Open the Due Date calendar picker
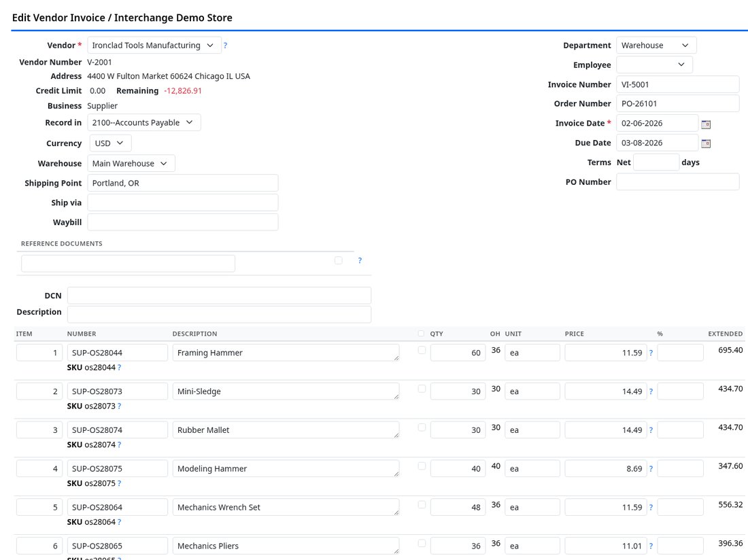748x560 pixels. tap(706, 143)
